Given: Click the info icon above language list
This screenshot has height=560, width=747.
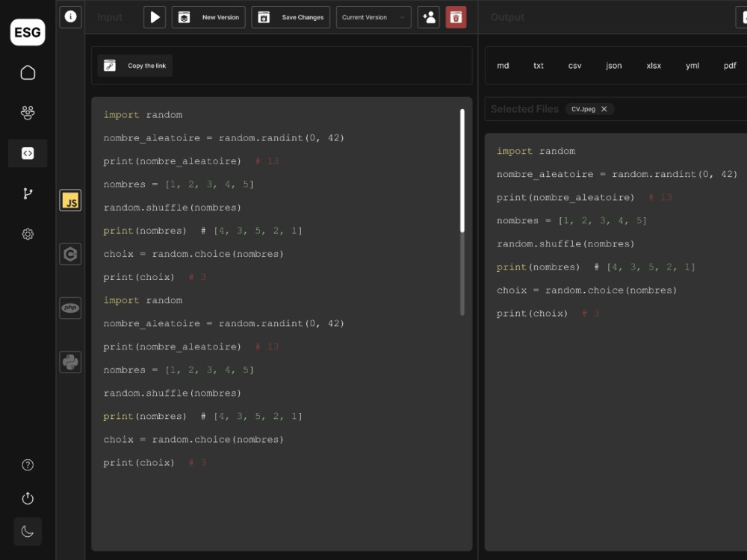Looking at the screenshot, I should tap(70, 16).
